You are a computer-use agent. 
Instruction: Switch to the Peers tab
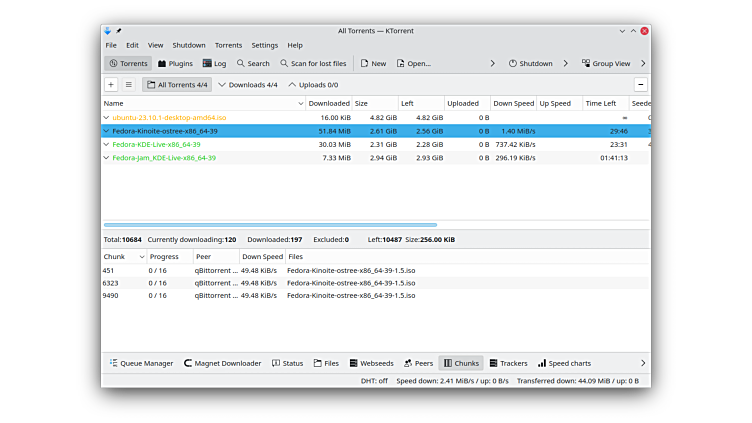coord(418,363)
